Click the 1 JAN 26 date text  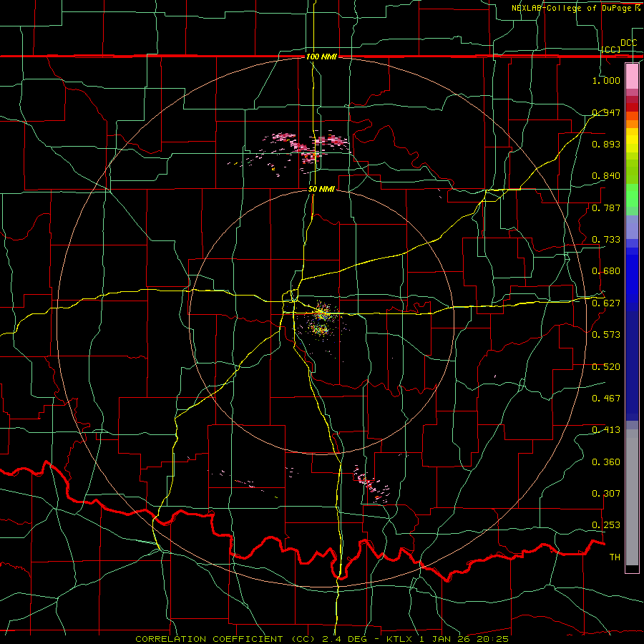click(445, 639)
